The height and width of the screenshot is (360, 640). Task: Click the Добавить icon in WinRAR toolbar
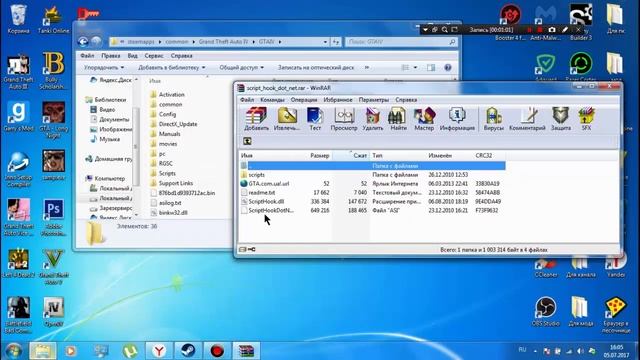click(x=256, y=119)
